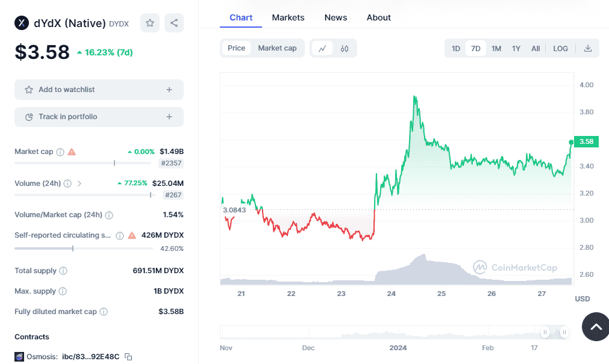The height and width of the screenshot is (364, 609).
Task: Click the #267 volume rank badge
Action: point(173,195)
